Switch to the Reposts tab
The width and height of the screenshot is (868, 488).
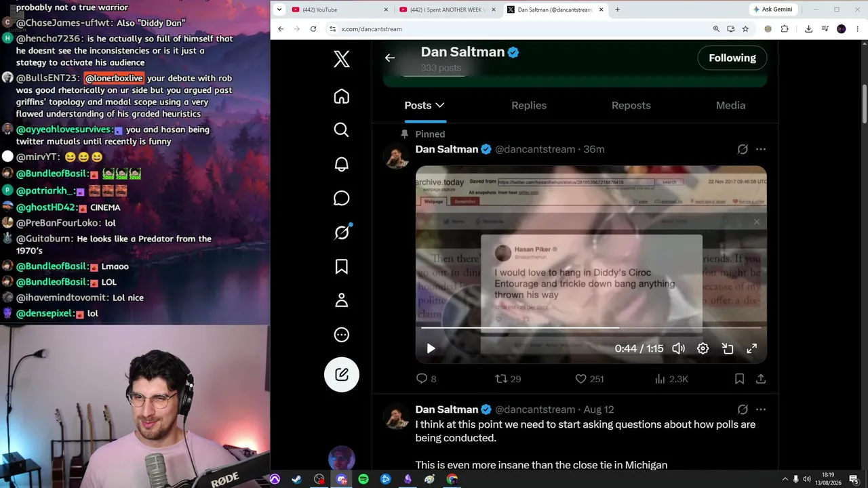coord(631,105)
